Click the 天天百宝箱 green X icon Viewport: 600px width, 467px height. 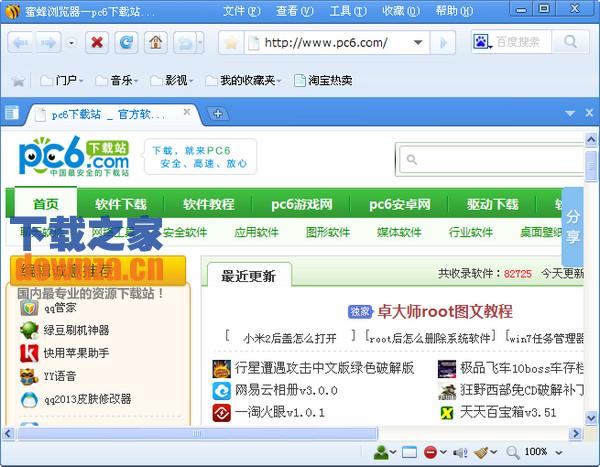pos(447,413)
